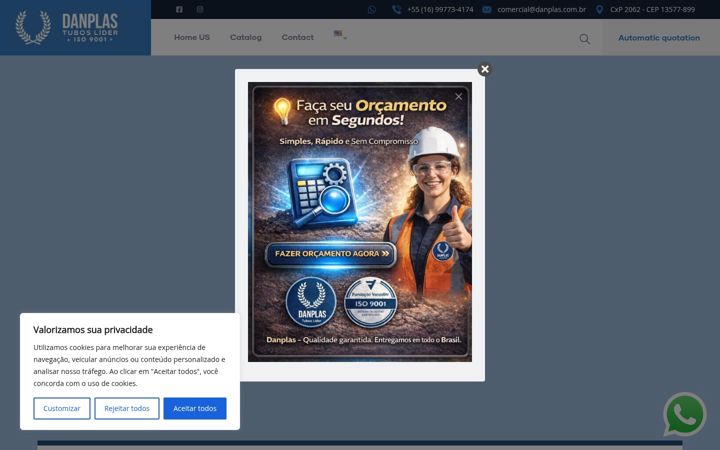720x450 pixels.
Task: Click the Danplas round badge in the ad
Action: tap(311, 303)
